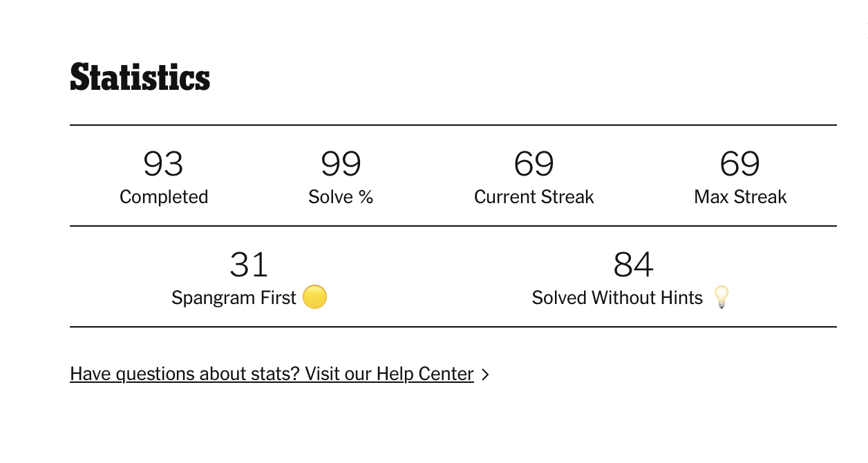Select the Current Streak number 69
Viewport: 868px width, 463px height.
(534, 164)
